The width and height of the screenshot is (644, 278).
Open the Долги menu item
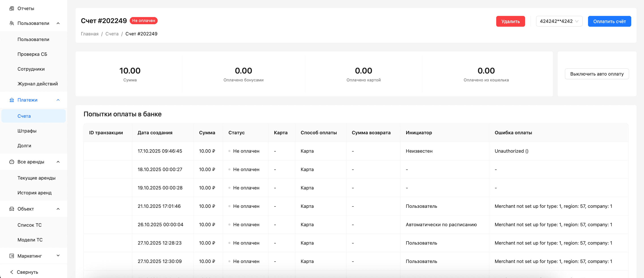click(24, 146)
